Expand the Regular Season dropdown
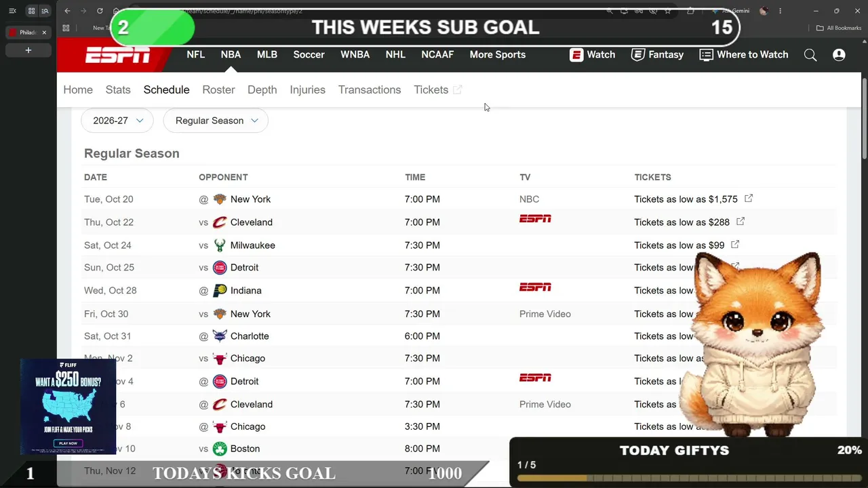868x488 pixels. click(216, 121)
